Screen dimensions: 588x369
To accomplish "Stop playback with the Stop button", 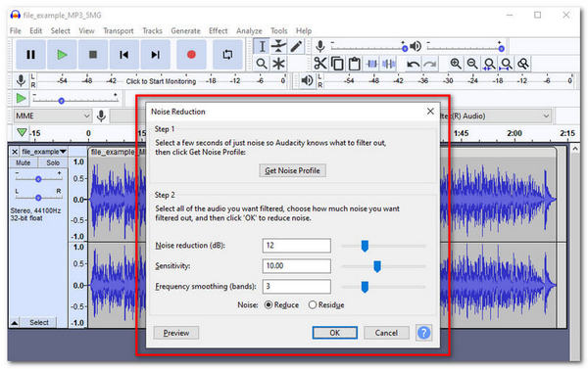I will pos(93,55).
